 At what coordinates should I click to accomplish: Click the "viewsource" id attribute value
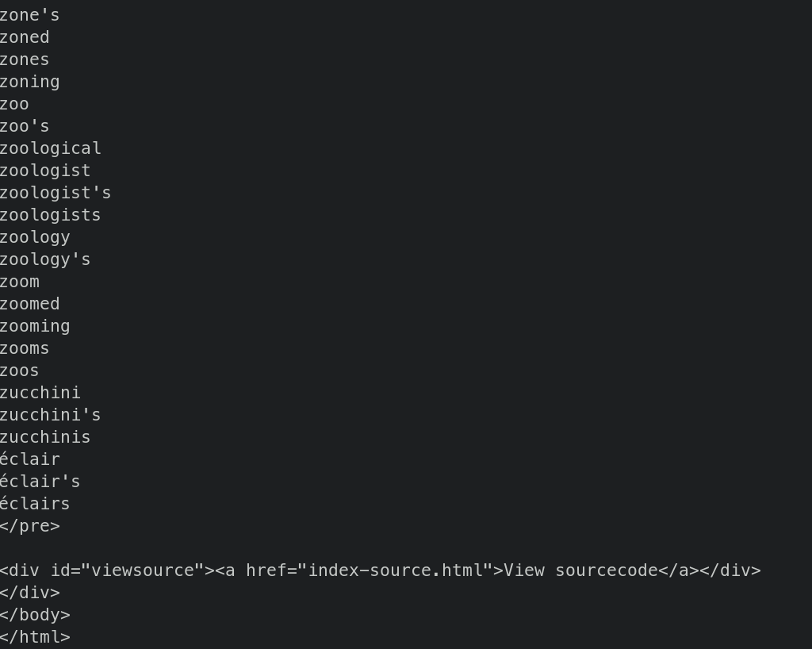coord(143,570)
